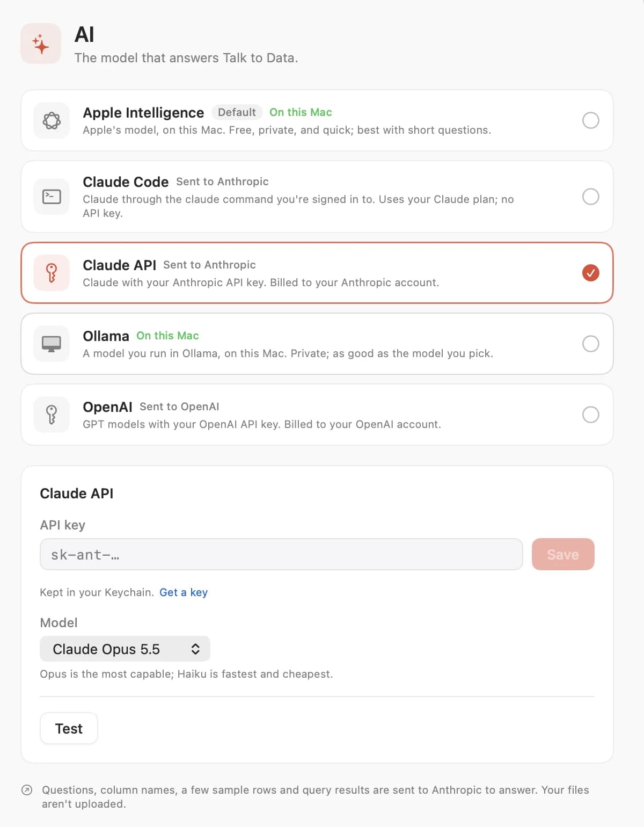Select the OpenAI radio button
The height and width of the screenshot is (827, 644).
[590, 415]
